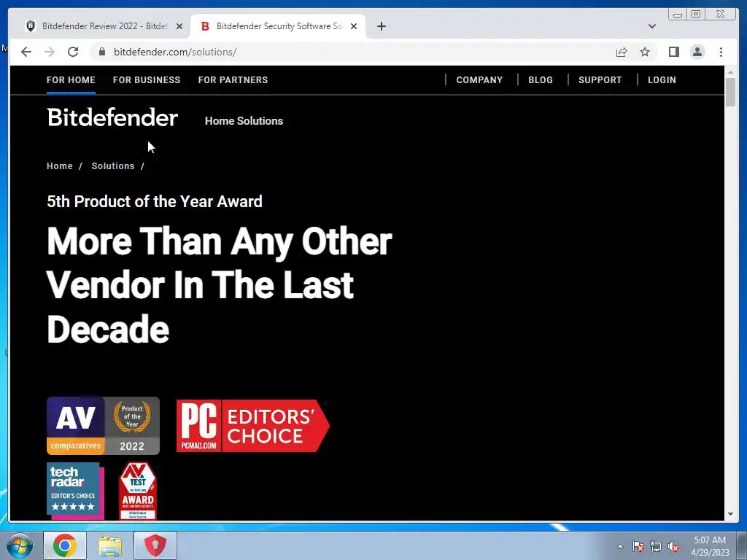
Task: Click the browser forward arrow
Action: pyautogui.click(x=50, y=52)
